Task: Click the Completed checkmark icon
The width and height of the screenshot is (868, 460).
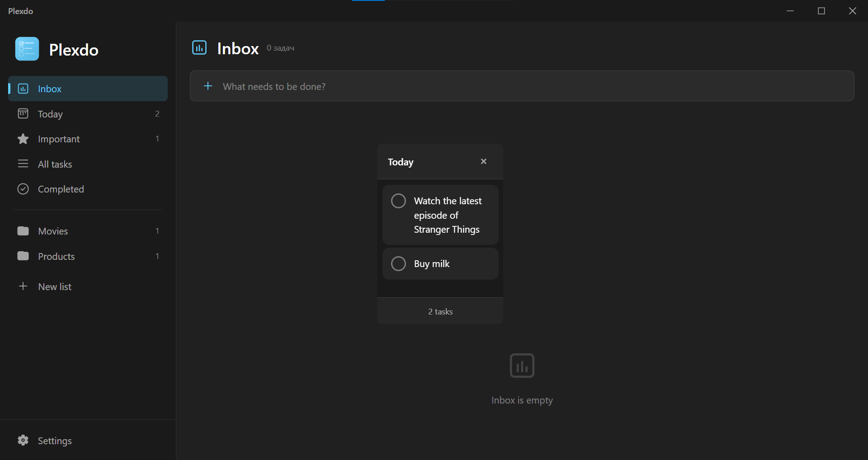Action: (x=23, y=189)
